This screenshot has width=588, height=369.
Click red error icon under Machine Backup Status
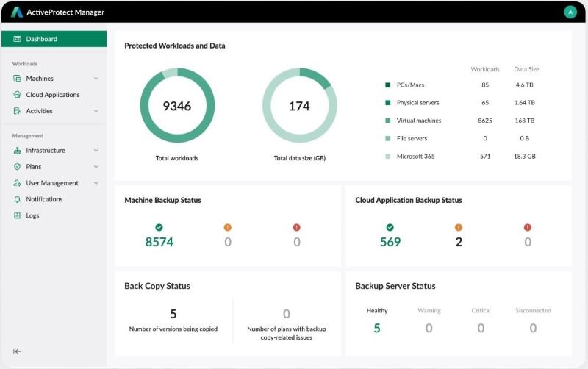pyautogui.click(x=297, y=227)
